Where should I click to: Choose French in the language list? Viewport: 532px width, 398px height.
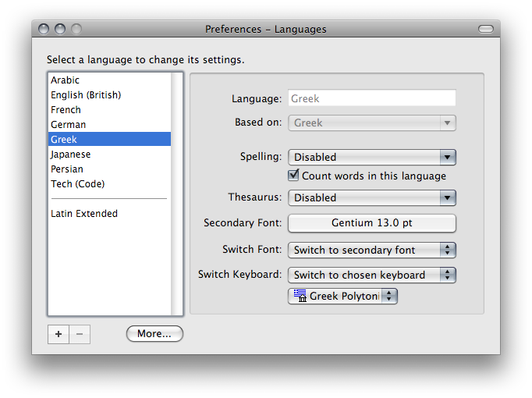66,110
